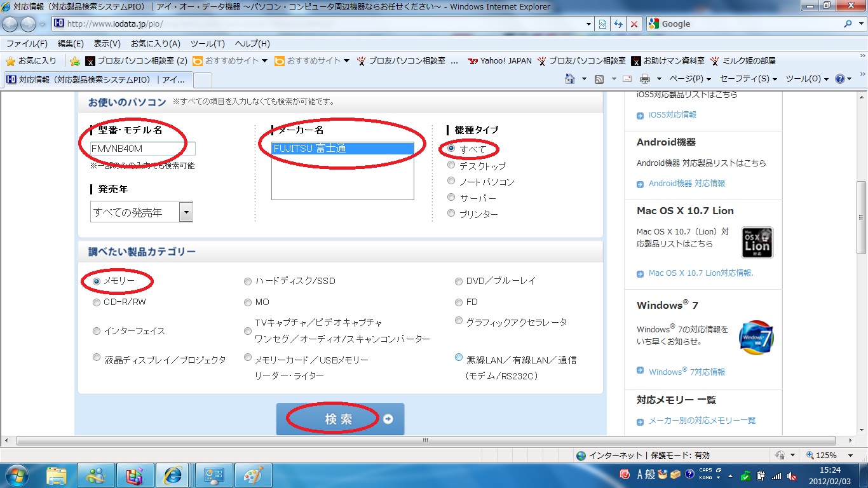Click the browser Back arrow button

[11, 24]
